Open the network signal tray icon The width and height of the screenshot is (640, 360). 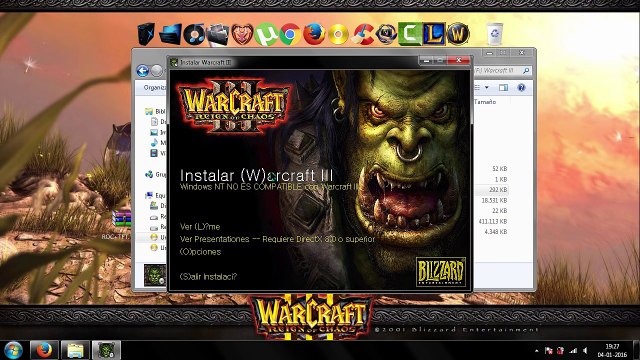[x=573, y=351]
